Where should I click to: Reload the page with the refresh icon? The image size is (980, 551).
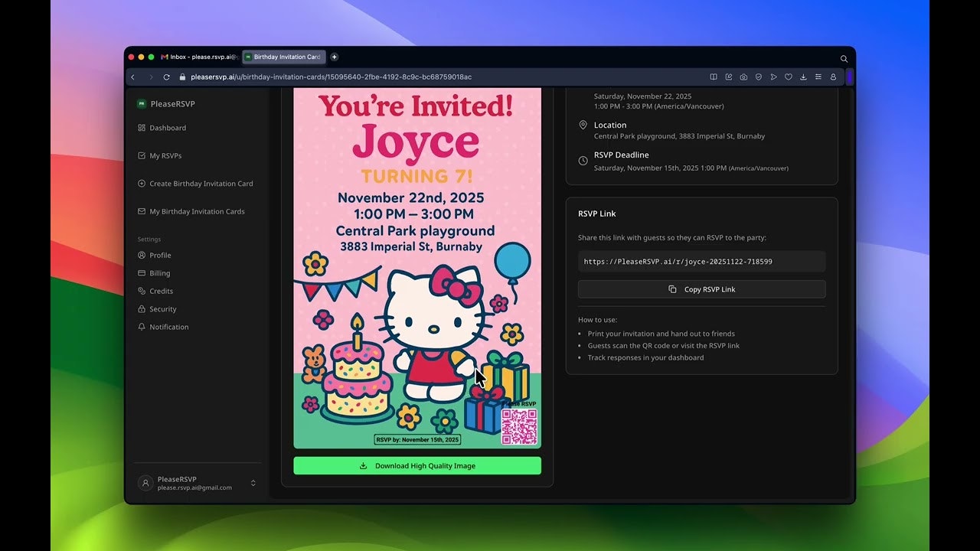166,77
